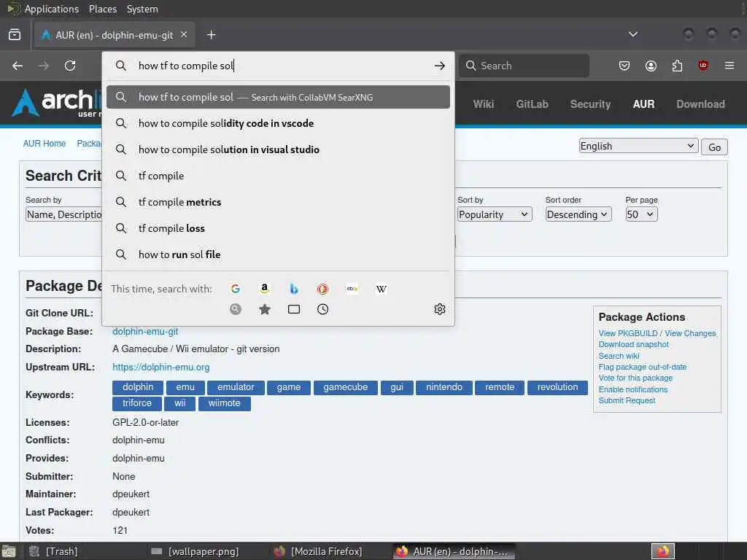Click Download snapshot link

point(634,344)
